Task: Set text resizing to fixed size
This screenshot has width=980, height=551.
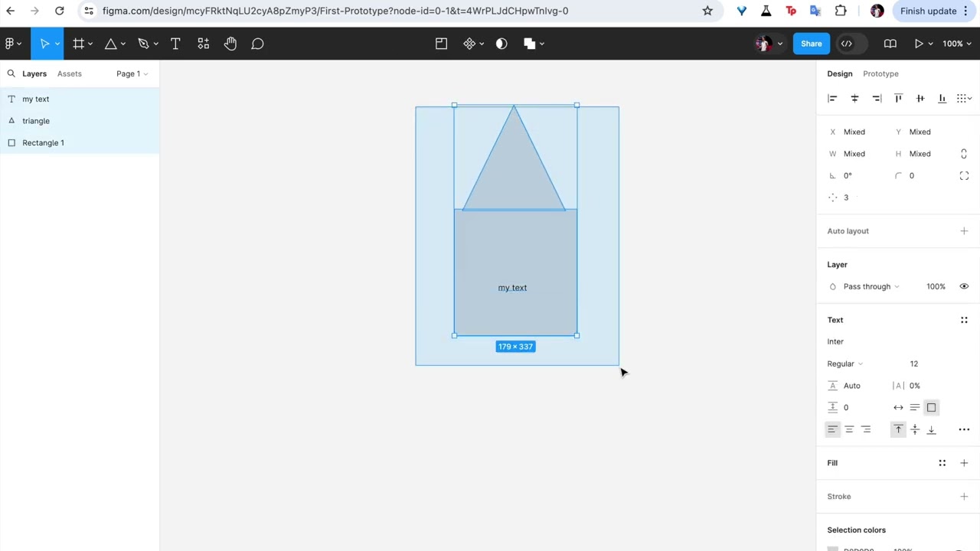Action: (932, 407)
